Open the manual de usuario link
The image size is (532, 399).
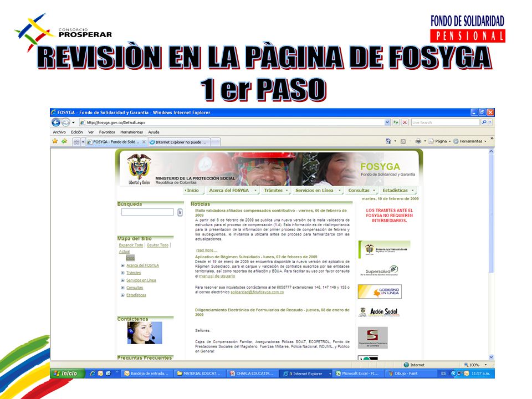point(217,276)
